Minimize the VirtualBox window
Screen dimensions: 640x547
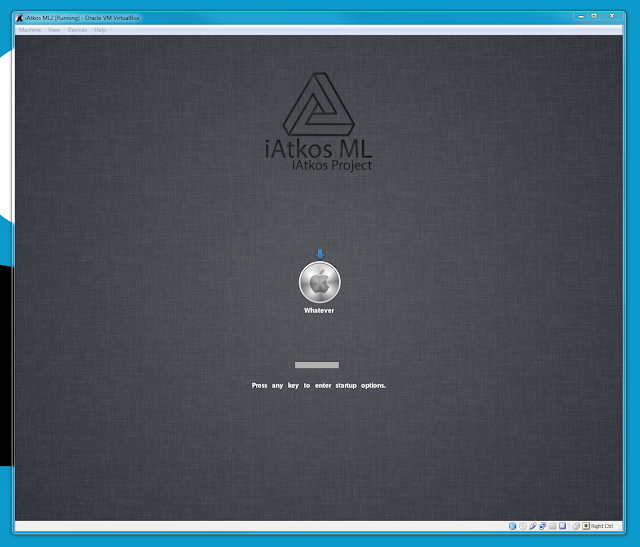pos(580,16)
